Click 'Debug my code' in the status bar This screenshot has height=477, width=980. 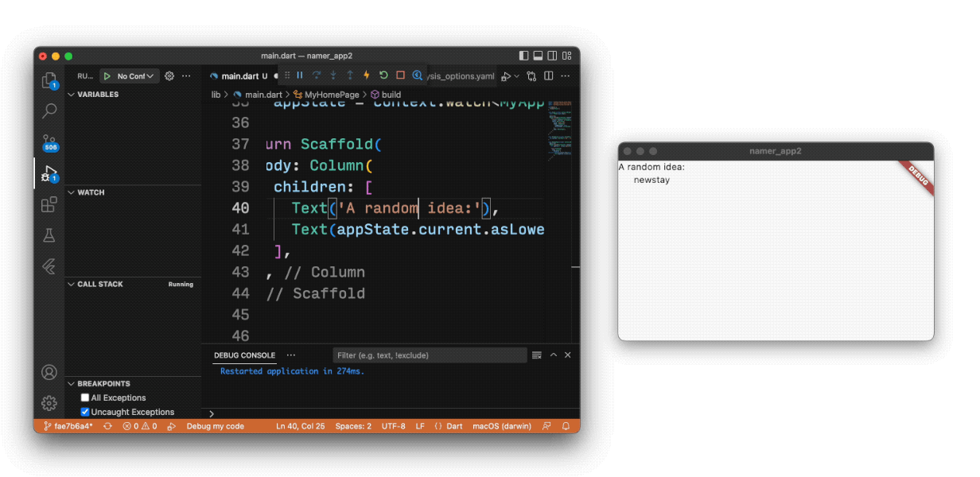point(215,426)
